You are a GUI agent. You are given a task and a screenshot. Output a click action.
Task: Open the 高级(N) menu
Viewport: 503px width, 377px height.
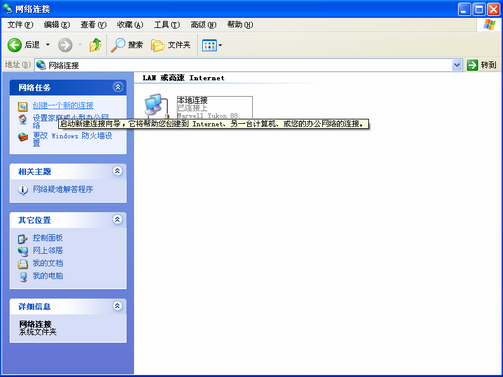pyautogui.click(x=203, y=25)
